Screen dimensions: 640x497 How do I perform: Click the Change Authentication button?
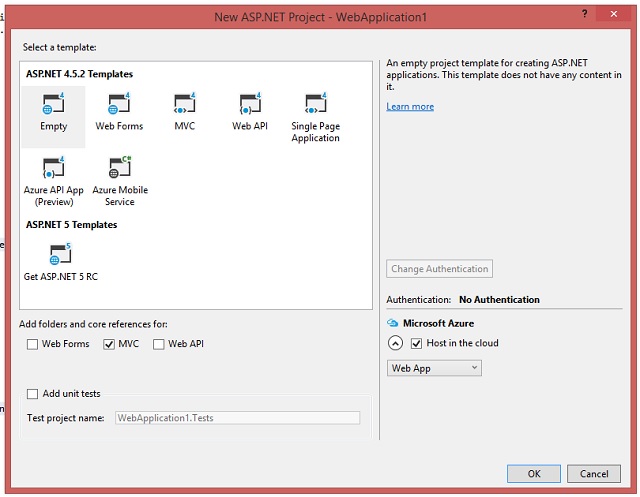point(440,268)
